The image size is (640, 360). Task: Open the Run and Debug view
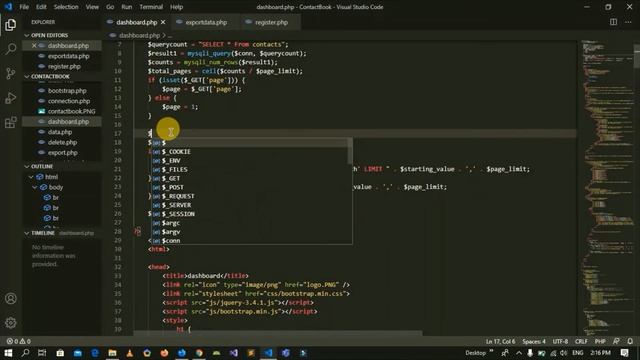point(11,98)
